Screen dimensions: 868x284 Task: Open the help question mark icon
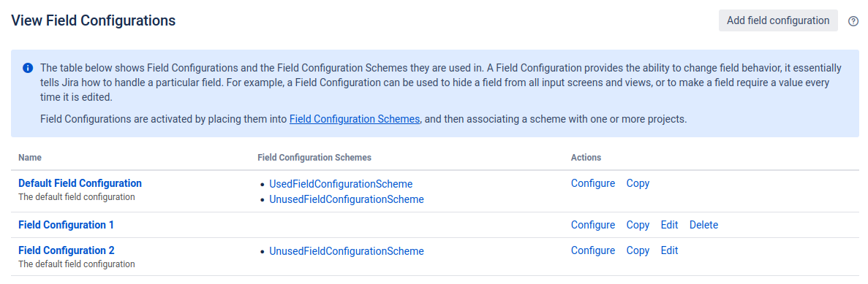(853, 21)
